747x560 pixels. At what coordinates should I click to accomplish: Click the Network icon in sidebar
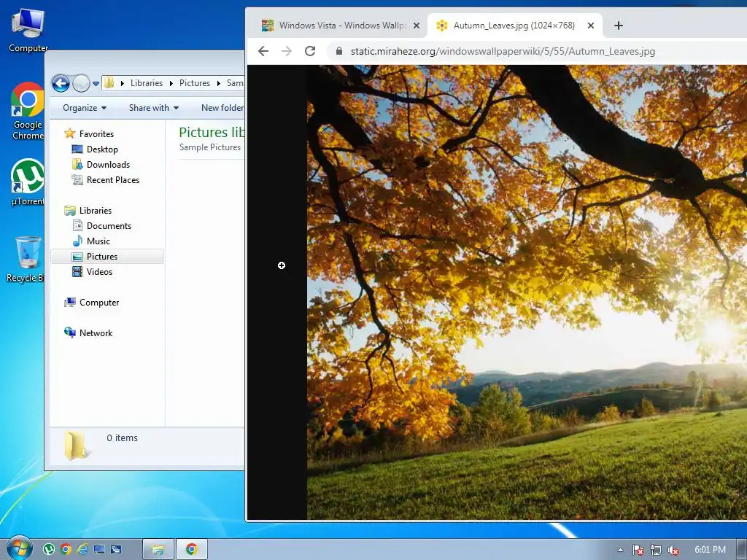70,332
